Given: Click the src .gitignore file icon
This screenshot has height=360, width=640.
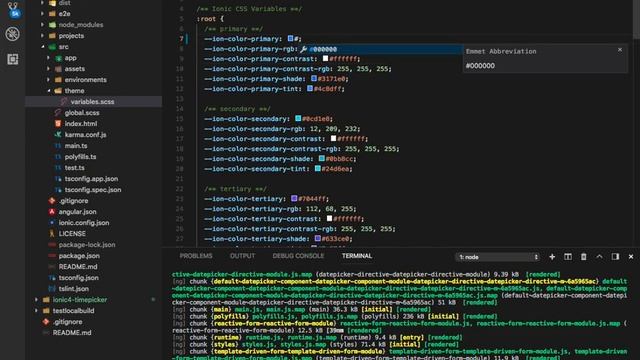Looking at the screenshot, I should click(x=52, y=201).
